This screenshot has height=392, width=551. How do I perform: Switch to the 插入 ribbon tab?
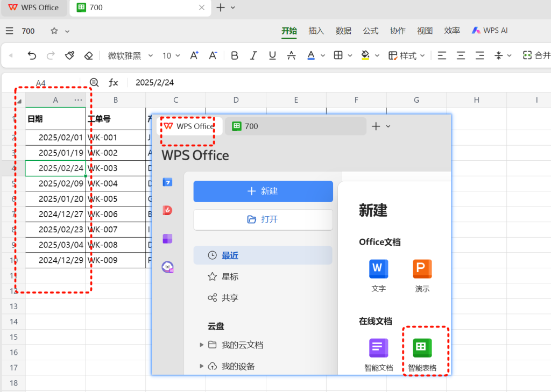point(316,31)
